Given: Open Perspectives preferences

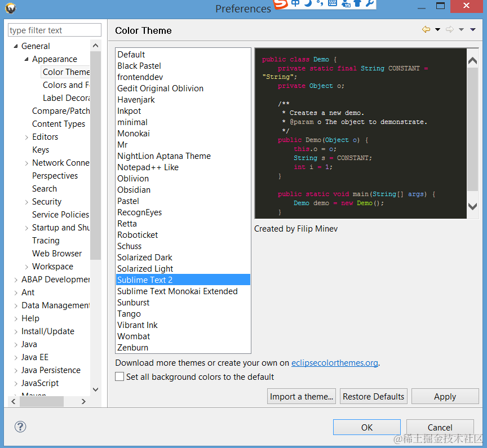Looking at the screenshot, I should 55,176.
